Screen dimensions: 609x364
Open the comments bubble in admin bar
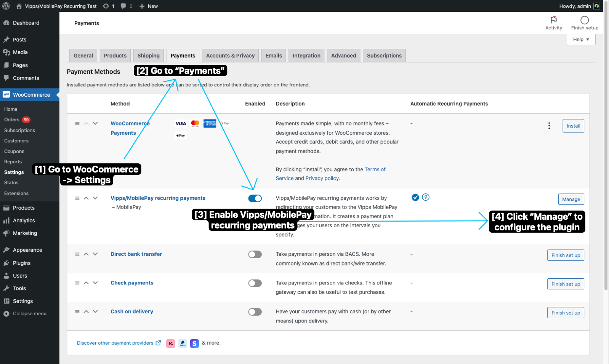pyautogui.click(x=126, y=6)
